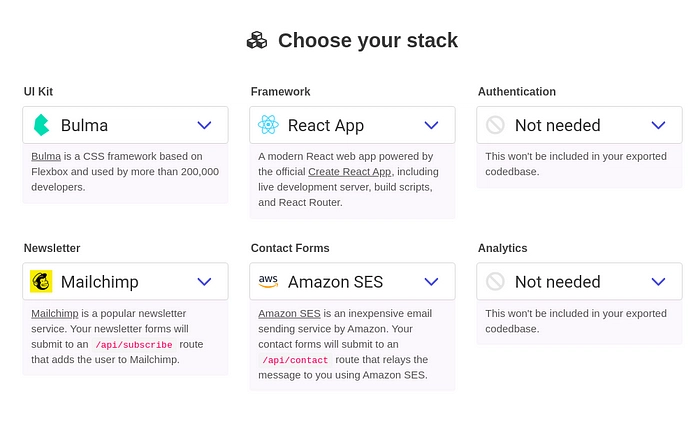Follow the Bulma link in description
Screen dimensions: 700x423
[46, 157]
